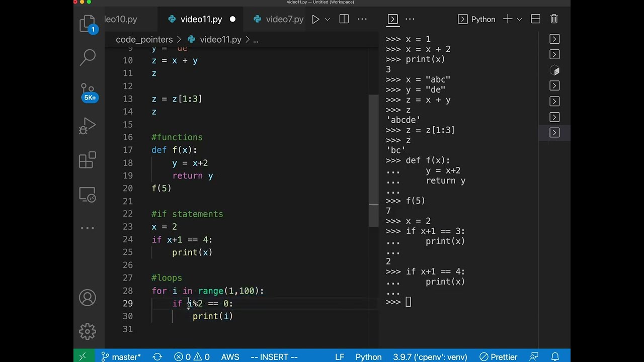The width and height of the screenshot is (644, 362).
Task: Change the LF end of line sequence
Action: 340,356
